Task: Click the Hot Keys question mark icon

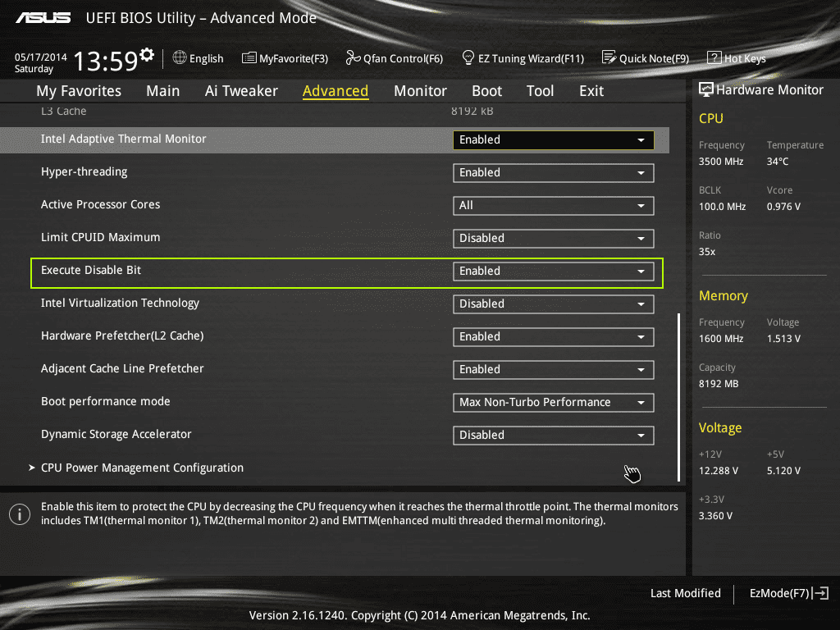Action: (714, 58)
